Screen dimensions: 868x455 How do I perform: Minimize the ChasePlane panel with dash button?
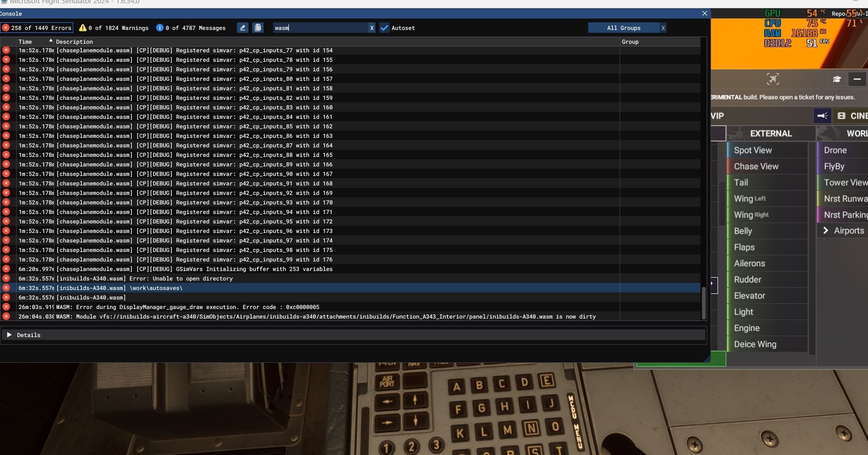click(x=857, y=79)
